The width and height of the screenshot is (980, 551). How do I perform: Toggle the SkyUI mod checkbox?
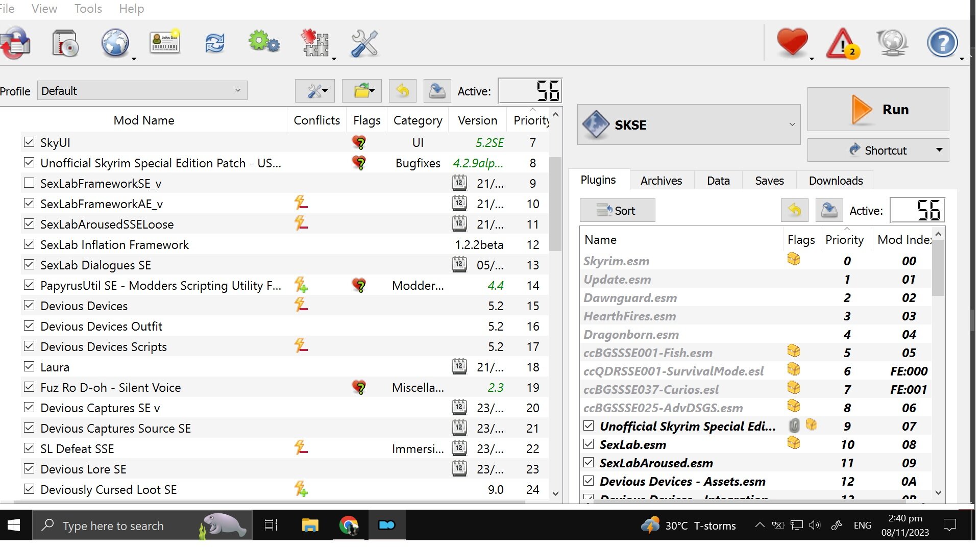coord(29,142)
